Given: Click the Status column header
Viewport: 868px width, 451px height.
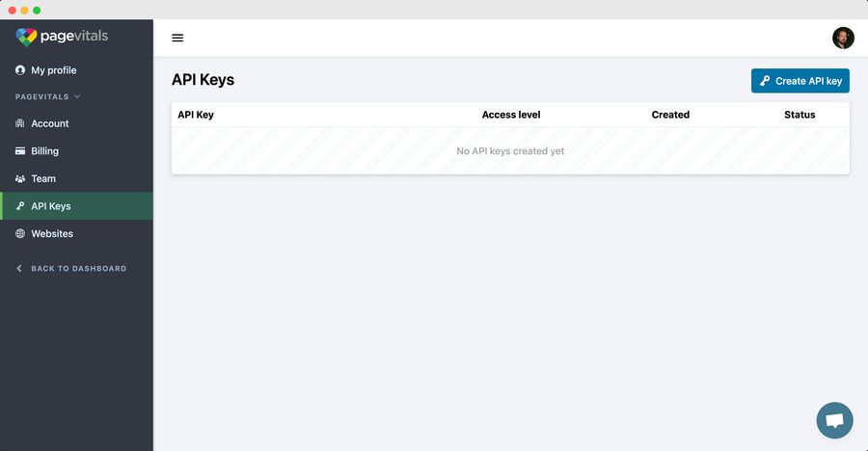Looking at the screenshot, I should pos(799,115).
